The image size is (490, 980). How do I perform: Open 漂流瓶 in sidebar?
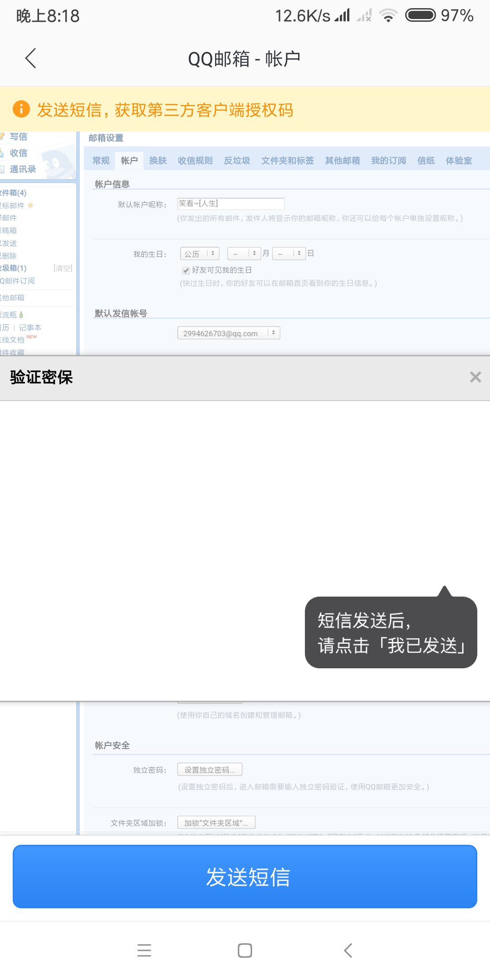8,314
